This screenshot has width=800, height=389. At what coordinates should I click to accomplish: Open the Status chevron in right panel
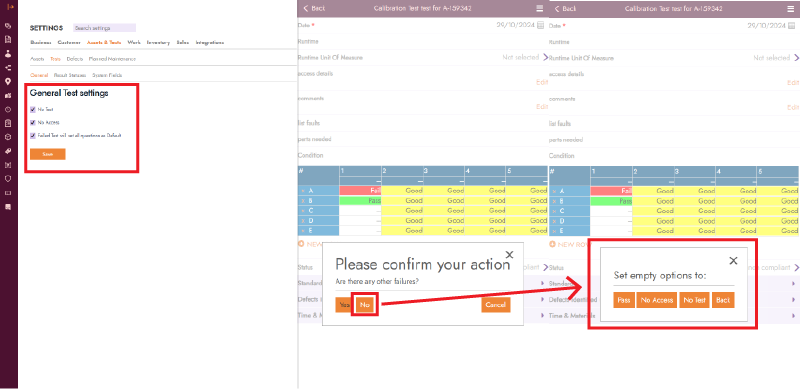(x=796, y=268)
